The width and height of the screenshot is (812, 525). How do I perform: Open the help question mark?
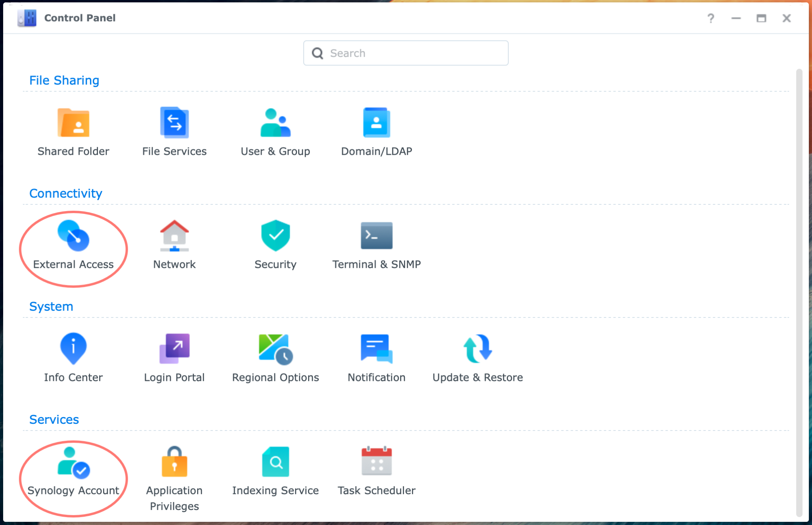(x=711, y=18)
